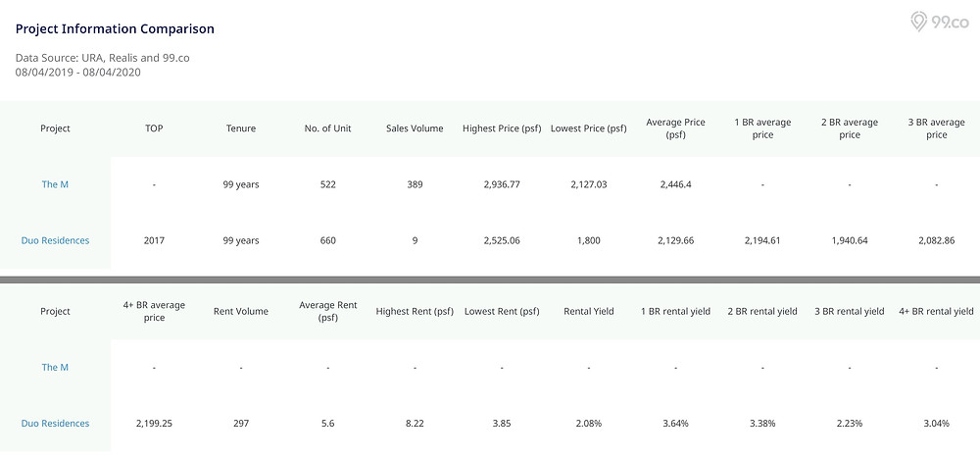The width and height of the screenshot is (980, 459).
Task: Click the Highest Rent (psf) header
Action: click(415, 312)
